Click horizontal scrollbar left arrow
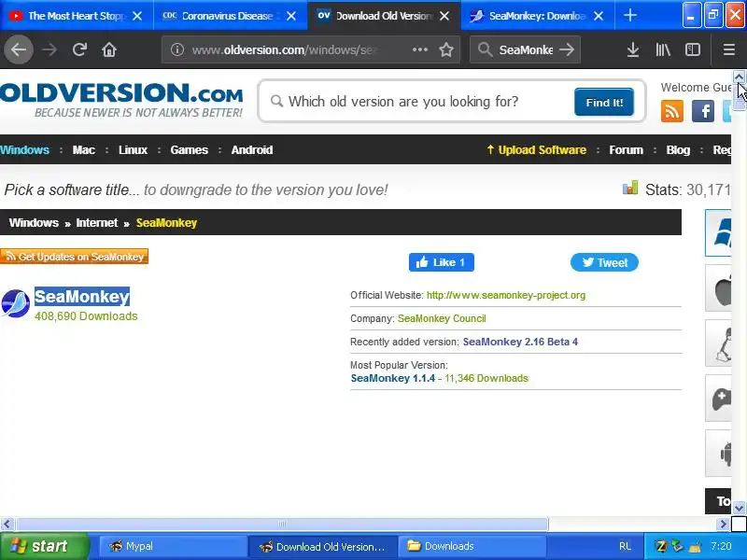Screen dimensions: 747x560 click(x=7, y=525)
